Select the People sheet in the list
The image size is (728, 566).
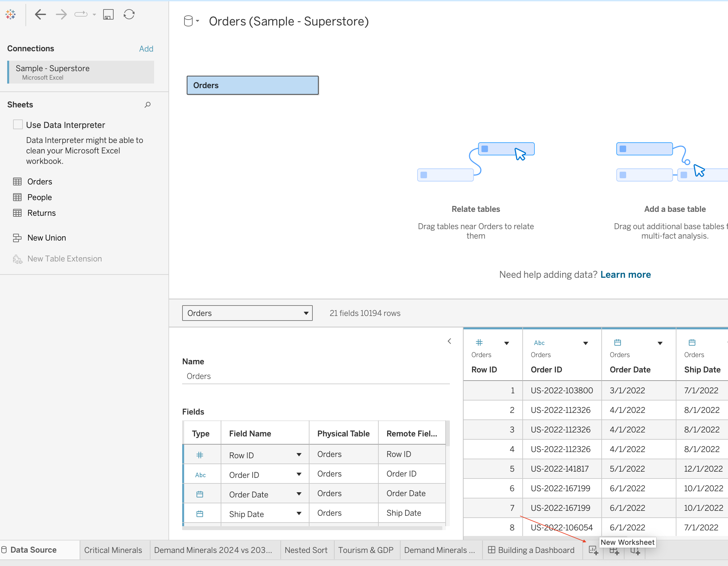(x=39, y=197)
